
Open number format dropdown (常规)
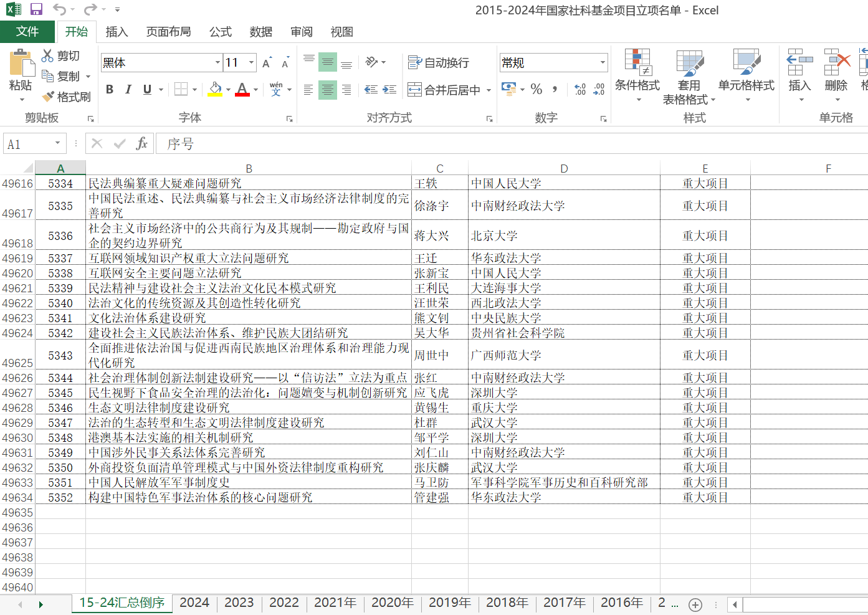(603, 62)
